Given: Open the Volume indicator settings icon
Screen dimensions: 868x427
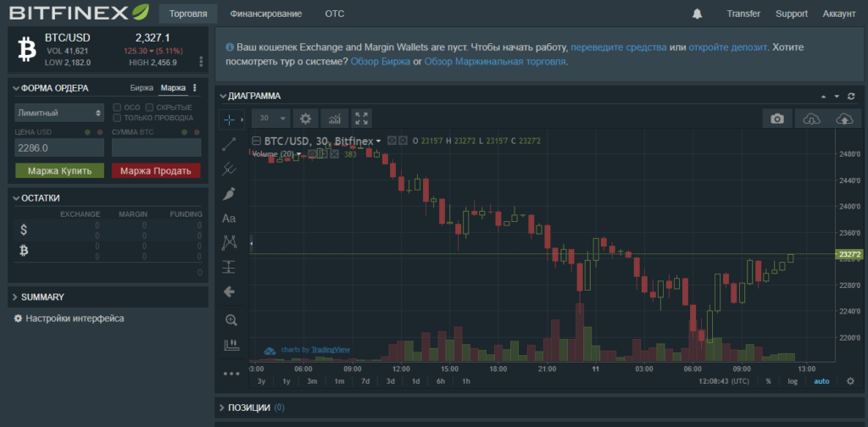Looking at the screenshot, I should coord(323,153).
